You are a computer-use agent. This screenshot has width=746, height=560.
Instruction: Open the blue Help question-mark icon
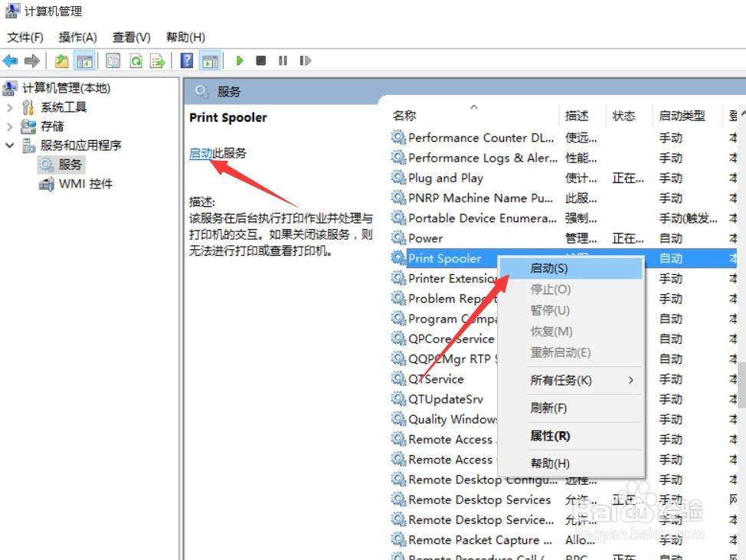click(187, 61)
